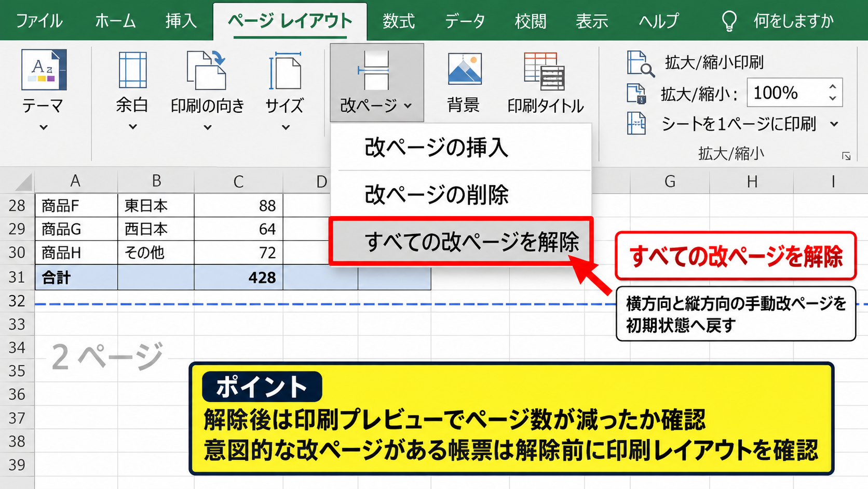Select row 31 header
Viewport: 868px width, 489px height.
click(x=17, y=277)
